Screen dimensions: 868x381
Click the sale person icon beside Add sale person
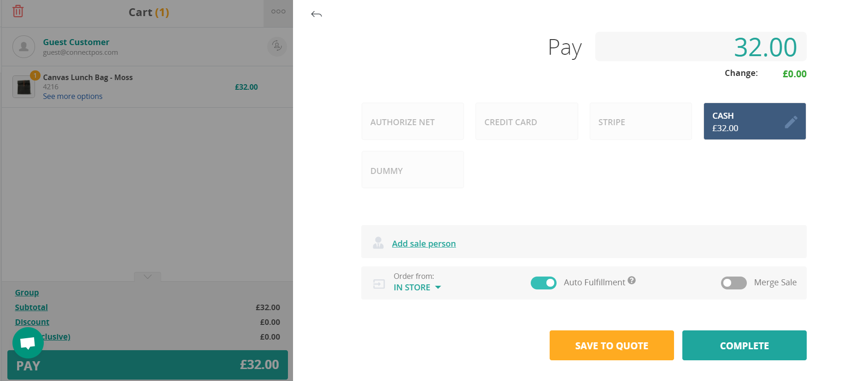378,242
